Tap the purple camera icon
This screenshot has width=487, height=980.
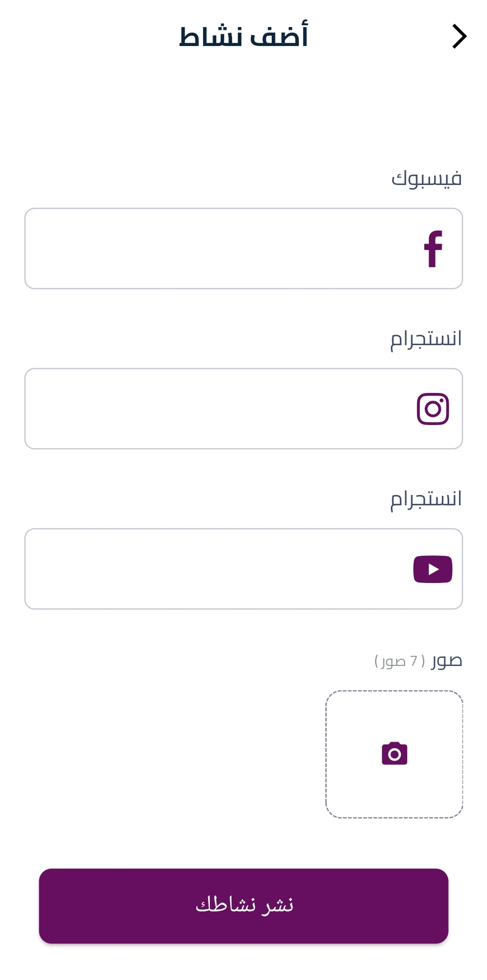pyautogui.click(x=394, y=753)
